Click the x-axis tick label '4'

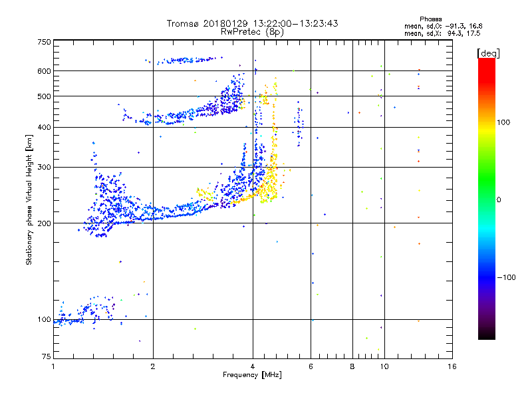(x=253, y=366)
